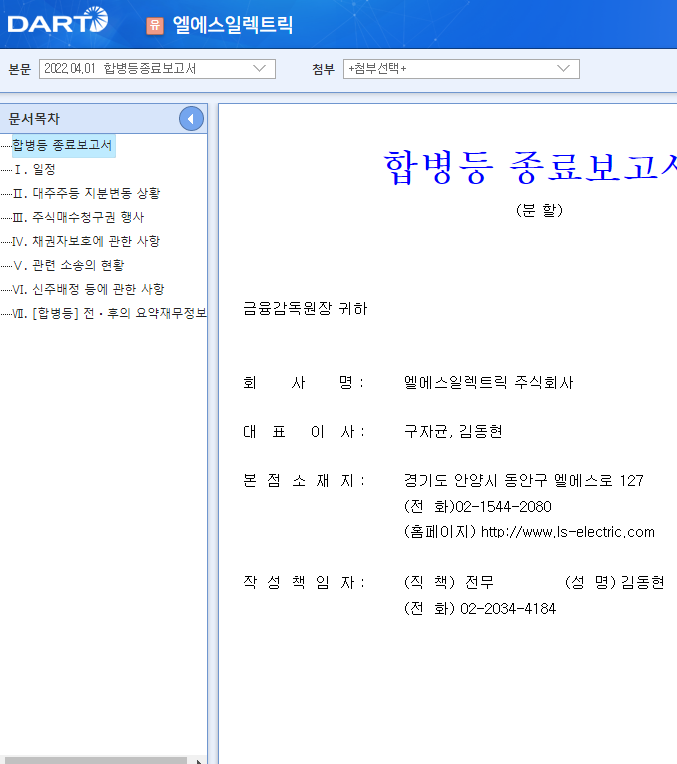Click the address 경기도 안양시 동안구 엘에스로 127
The width and height of the screenshot is (677, 764).
524,481
